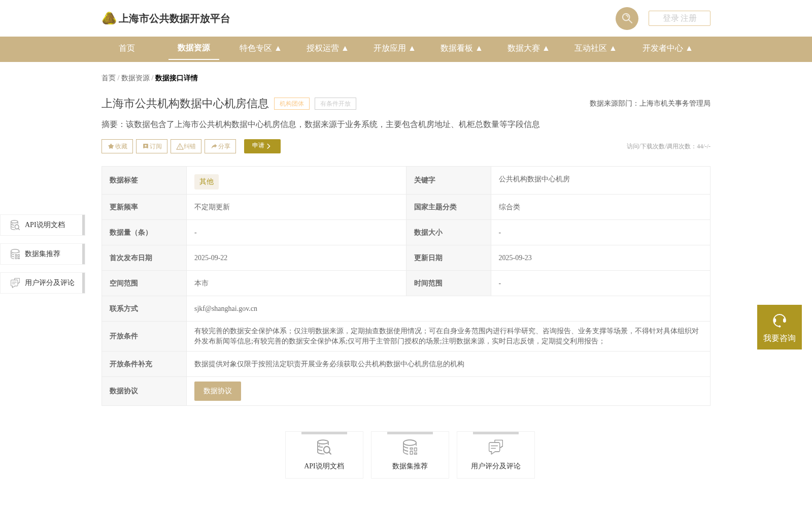Click the 摘要 summary text line

coord(321,124)
